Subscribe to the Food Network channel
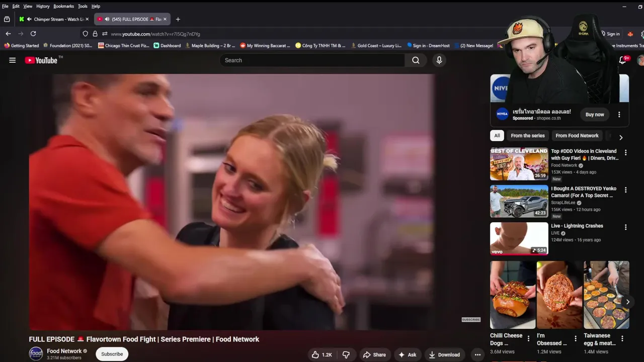Screen dimensions: 644x362 coord(112,354)
